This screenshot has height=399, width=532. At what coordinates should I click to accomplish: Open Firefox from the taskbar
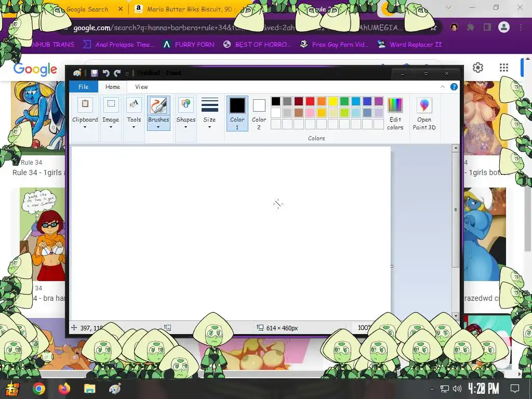(64, 389)
